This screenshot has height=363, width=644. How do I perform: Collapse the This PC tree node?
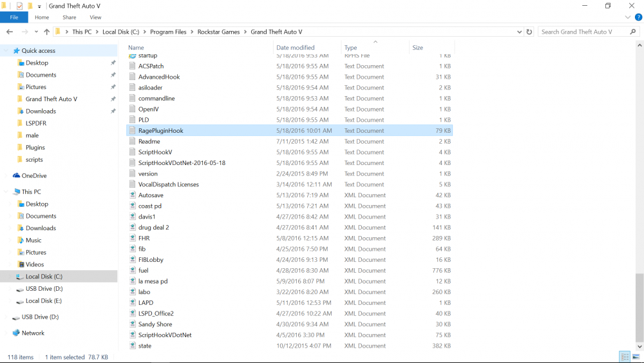click(x=6, y=191)
